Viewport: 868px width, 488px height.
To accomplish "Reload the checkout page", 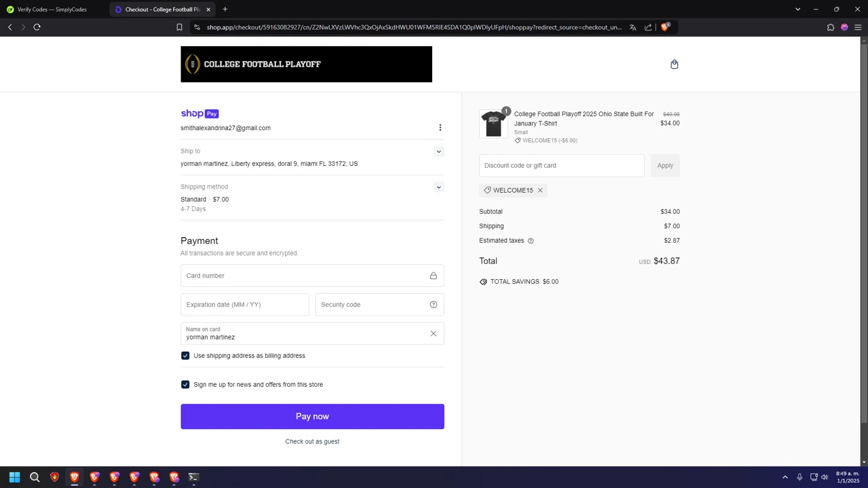I will click(37, 27).
